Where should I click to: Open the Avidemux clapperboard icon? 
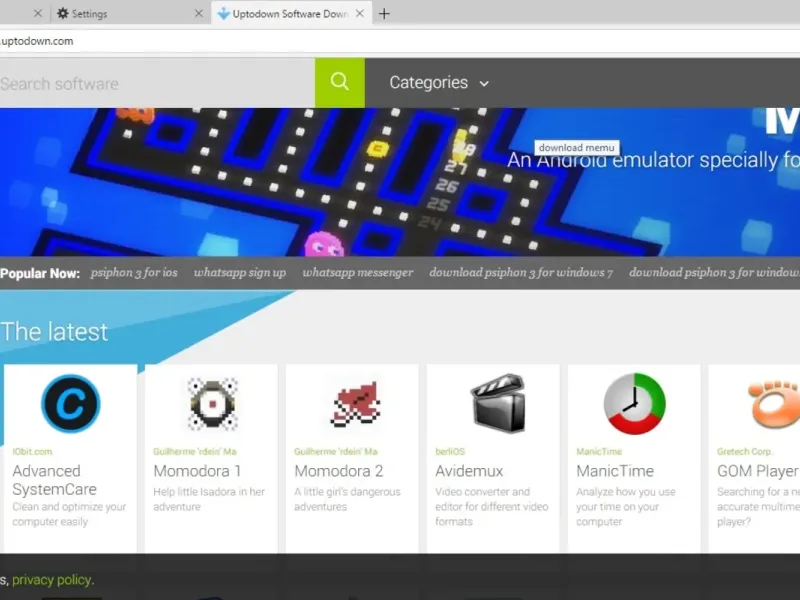498,404
